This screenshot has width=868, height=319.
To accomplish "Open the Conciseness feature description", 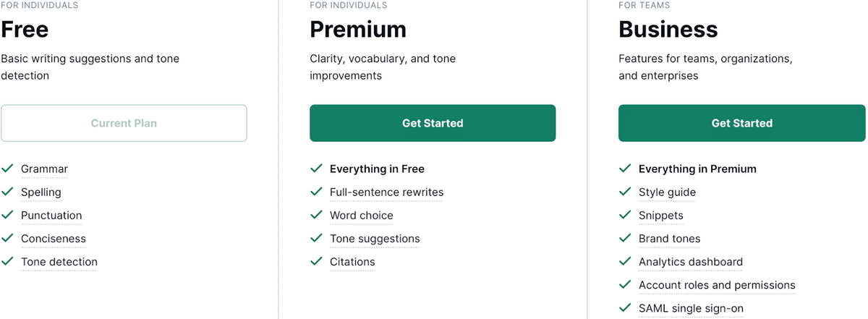I will tap(54, 239).
